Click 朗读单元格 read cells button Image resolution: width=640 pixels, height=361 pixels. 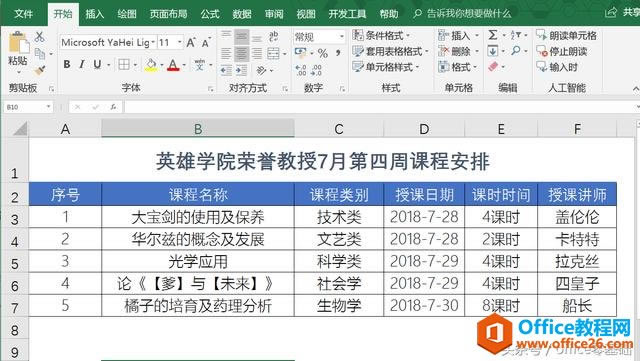[x=567, y=36]
